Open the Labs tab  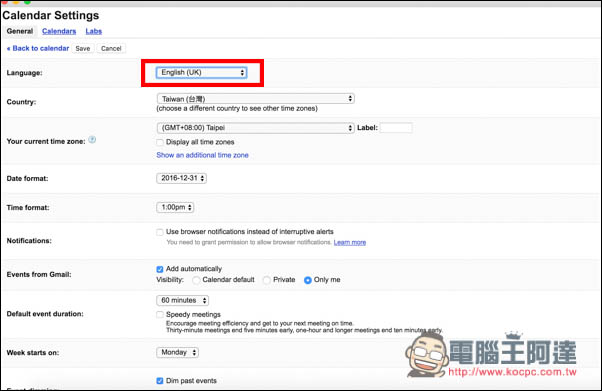(x=94, y=31)
